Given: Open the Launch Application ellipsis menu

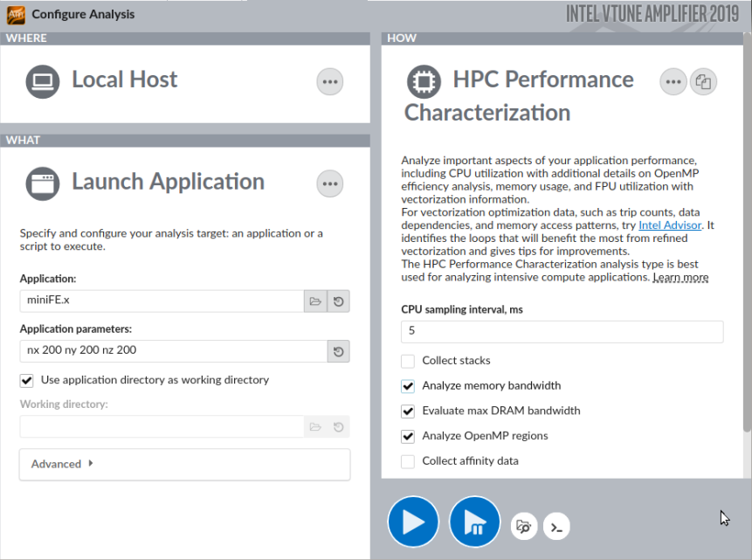Looking at the screenshot, I should click(x=329, y=183).
